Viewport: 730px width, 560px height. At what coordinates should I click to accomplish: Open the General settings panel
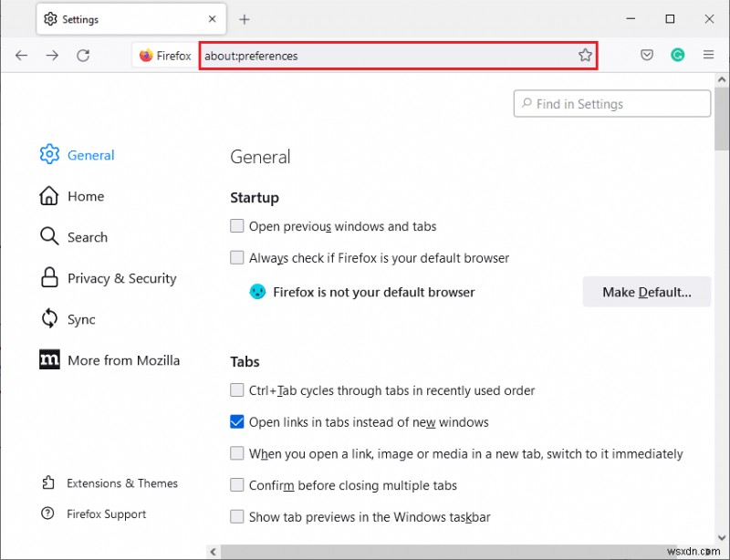click(89, 155)
